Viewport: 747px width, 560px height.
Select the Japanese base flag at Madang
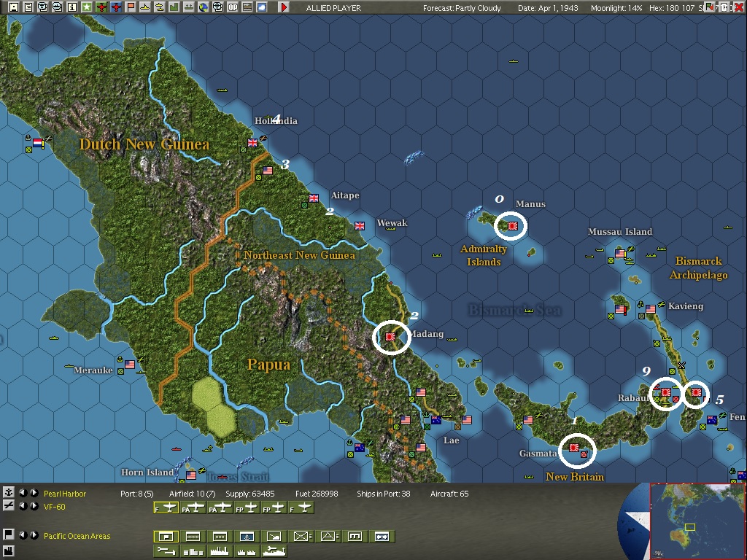[390, 337]
